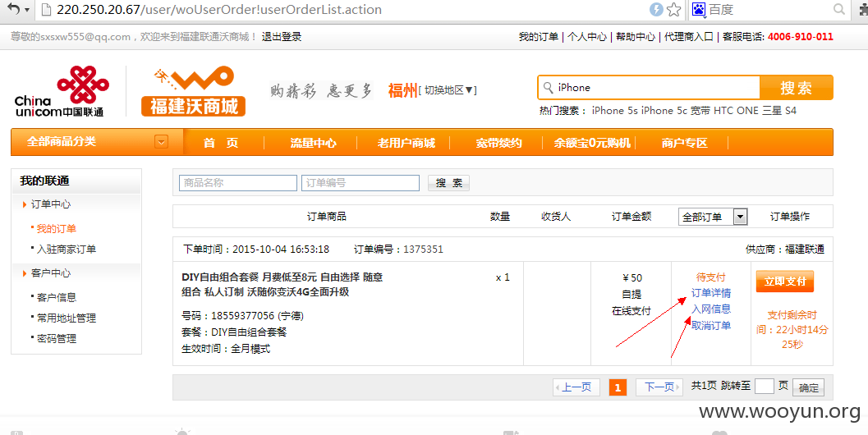Click the 跳转至 page number field
Image resolution: width=868 pixels, height=435 pixels.
764,387
